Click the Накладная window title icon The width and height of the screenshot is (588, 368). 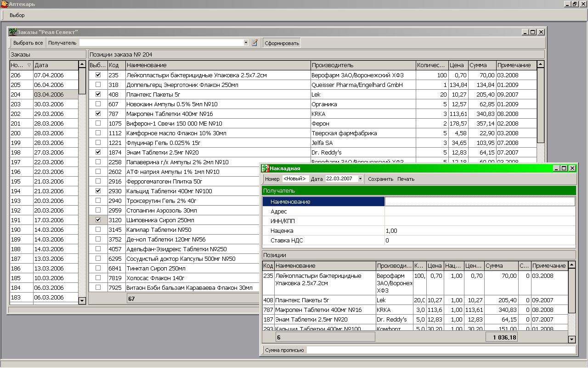[265, 168]
